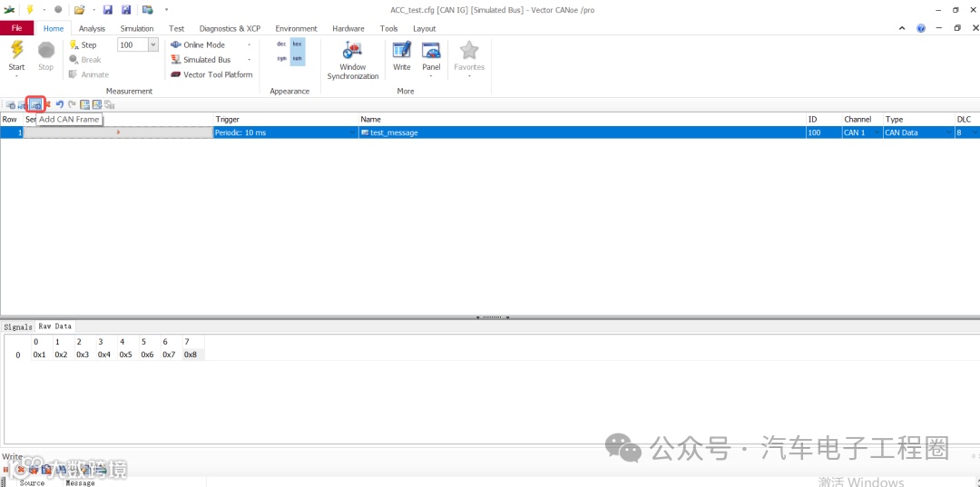Open Vector Tool Platform
The height and width of the screenshot is (487, 980).
pos(211,75)
